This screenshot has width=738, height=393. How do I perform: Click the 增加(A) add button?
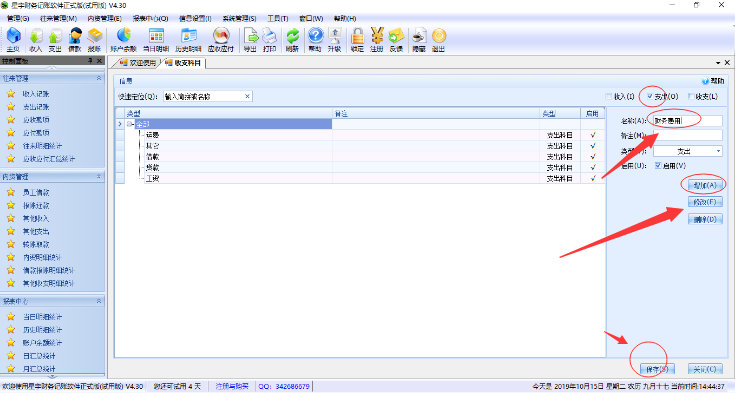coord(705,185)
